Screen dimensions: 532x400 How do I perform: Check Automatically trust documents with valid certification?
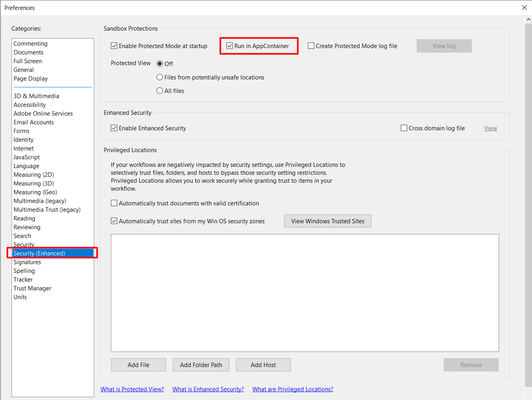point(114,203)
